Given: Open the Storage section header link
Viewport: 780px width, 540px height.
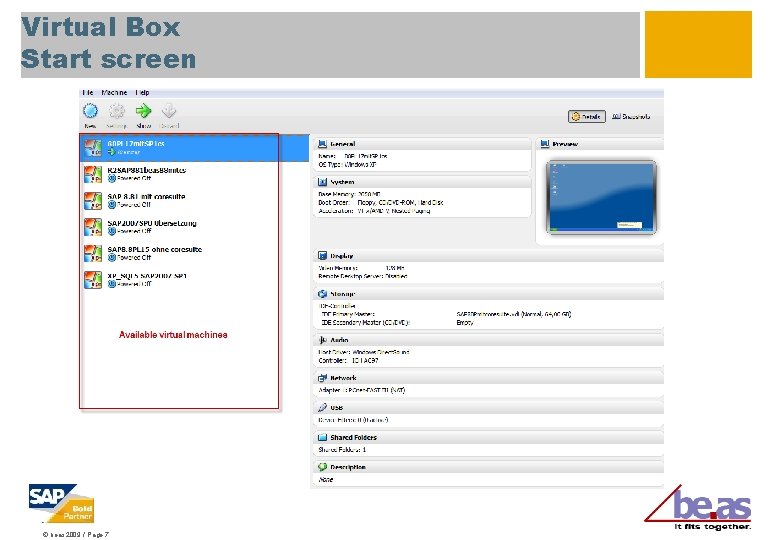Looking at the screenshot, I should [x=343, y=294].
